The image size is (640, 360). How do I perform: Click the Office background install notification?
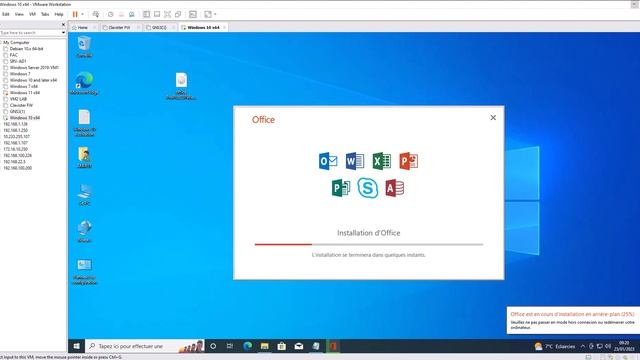coord(573,320)
